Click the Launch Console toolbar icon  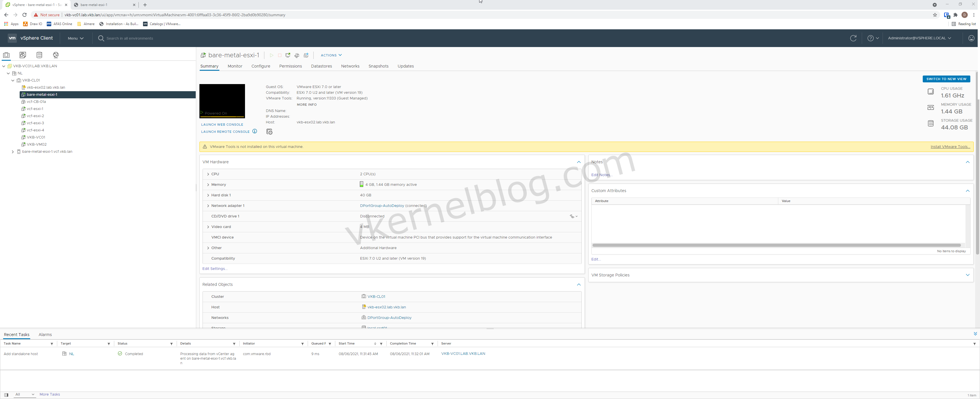coord(288,55)
